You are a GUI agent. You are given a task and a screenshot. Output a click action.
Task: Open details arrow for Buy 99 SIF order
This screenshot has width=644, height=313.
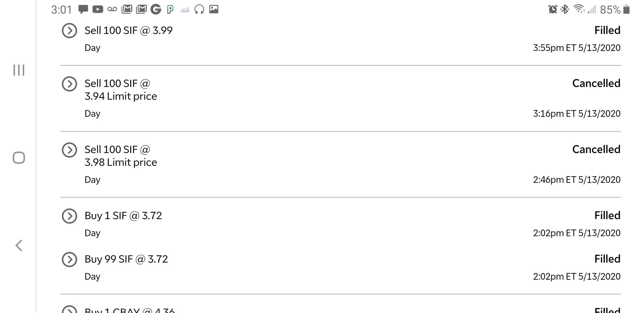pyautogui.click(x=69, y=259)
